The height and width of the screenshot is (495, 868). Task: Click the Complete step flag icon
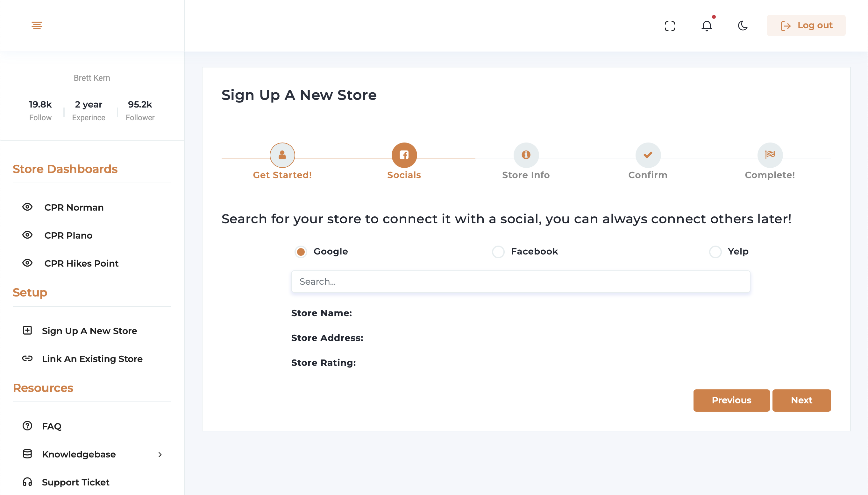pyautogui.click(x=770, y=155)
